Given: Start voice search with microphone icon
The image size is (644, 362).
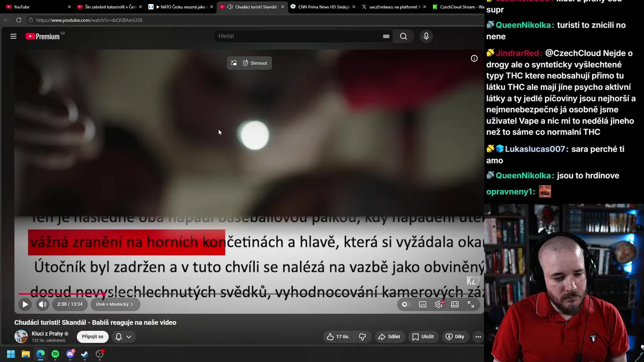Looking at the screenshot, I should click(426, 36).
